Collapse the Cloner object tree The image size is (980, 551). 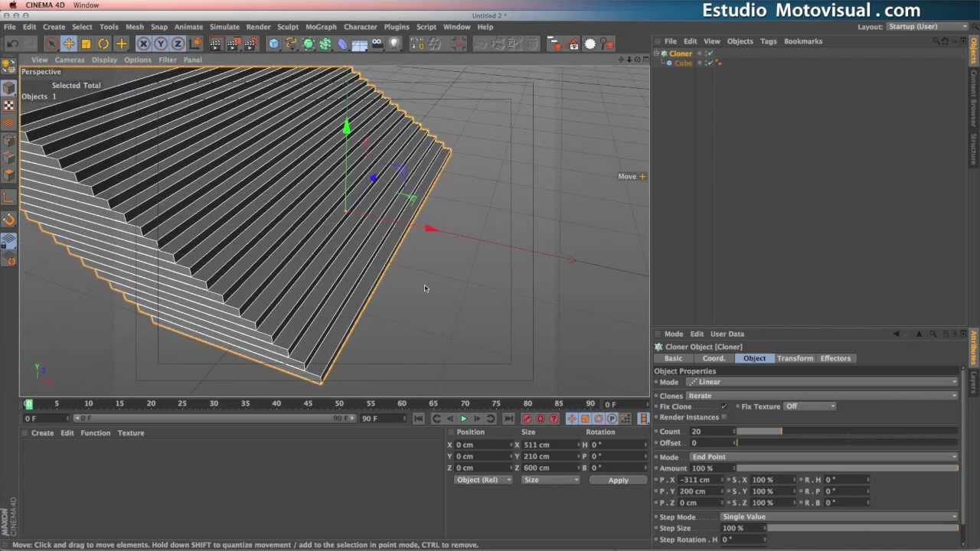click(656, 54)
